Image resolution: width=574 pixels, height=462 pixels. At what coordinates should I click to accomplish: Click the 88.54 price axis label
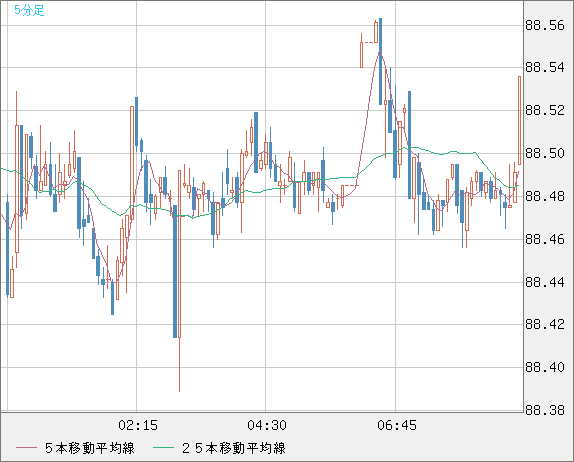pos(545,67)
